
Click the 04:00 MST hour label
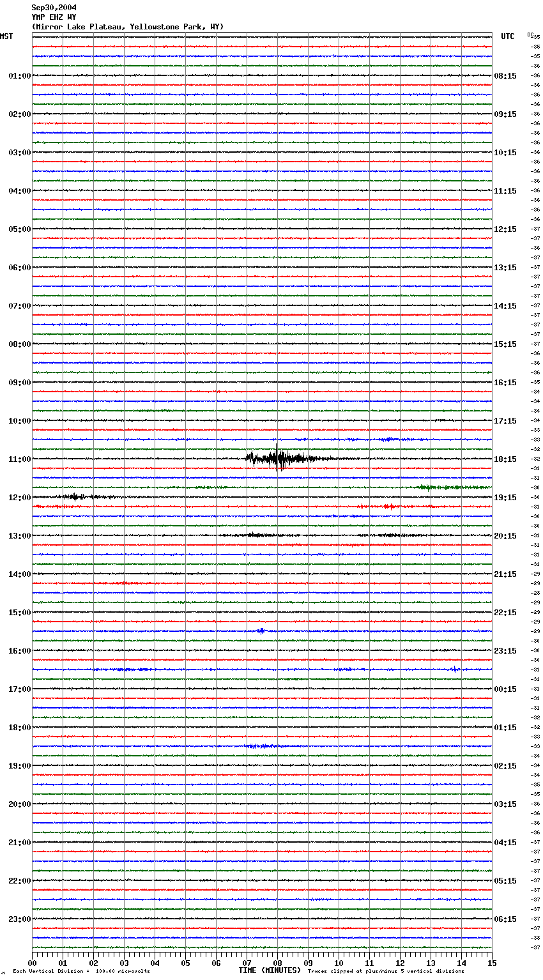[19, 191]
